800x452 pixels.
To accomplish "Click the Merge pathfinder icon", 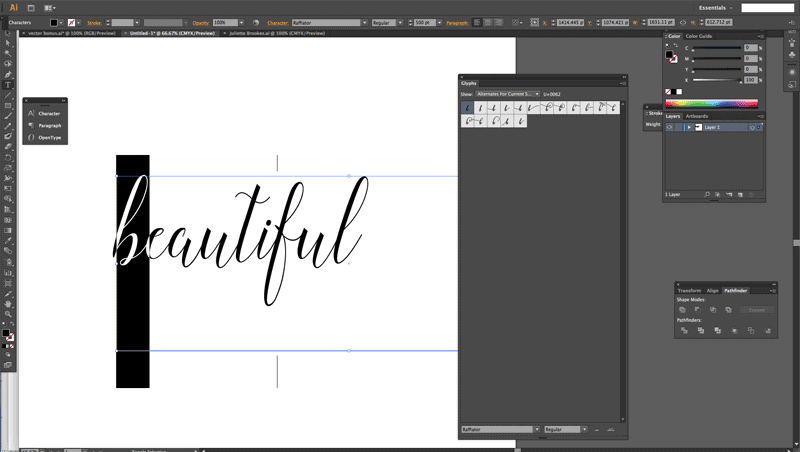I will (717, 331).
